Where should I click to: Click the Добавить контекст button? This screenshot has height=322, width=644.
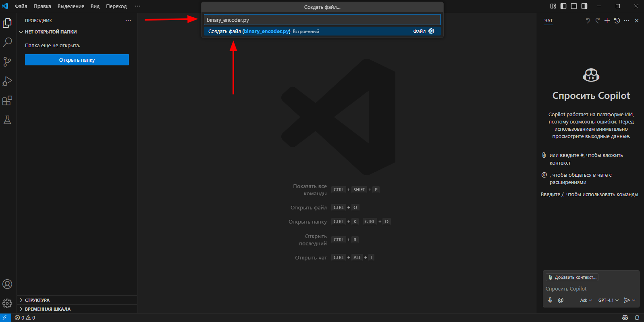[x=572, y=277]
